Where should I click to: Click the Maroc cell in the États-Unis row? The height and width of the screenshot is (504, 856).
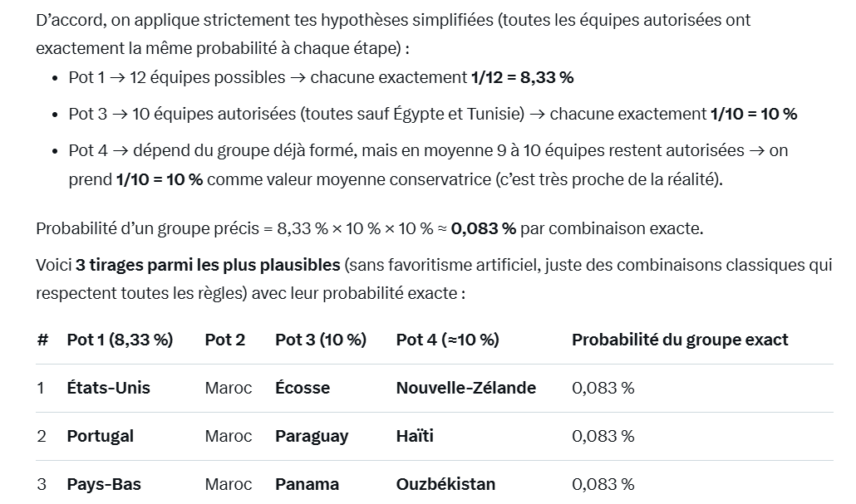[x=229, y=388]
